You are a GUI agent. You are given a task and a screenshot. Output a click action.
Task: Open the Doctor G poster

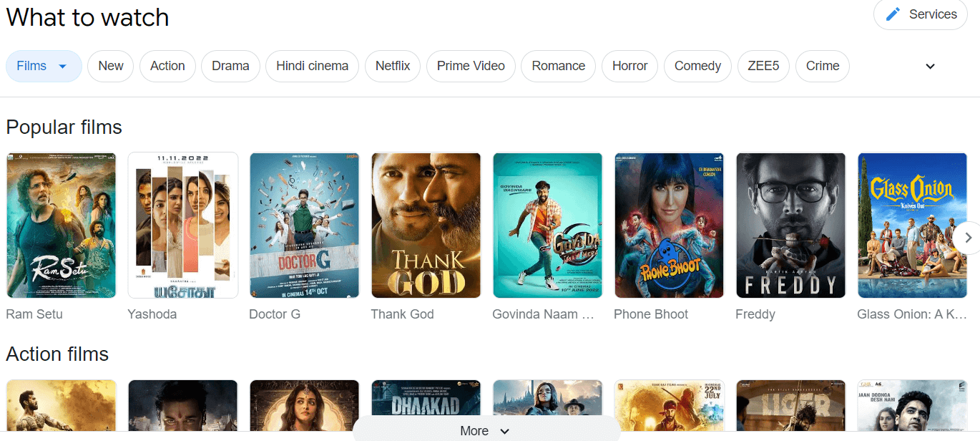304,225
